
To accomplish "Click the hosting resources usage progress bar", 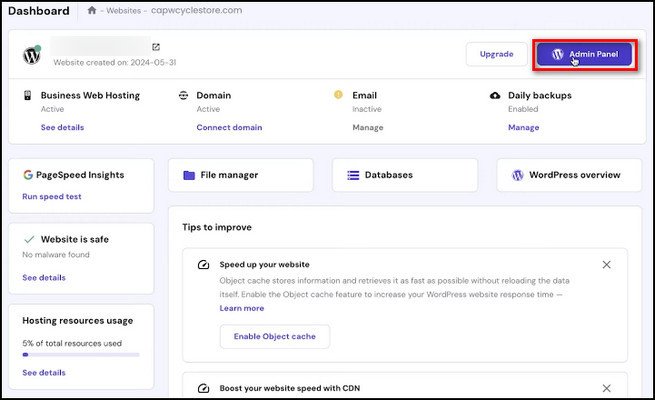I will pyautogui.click(x=81, y=355).
